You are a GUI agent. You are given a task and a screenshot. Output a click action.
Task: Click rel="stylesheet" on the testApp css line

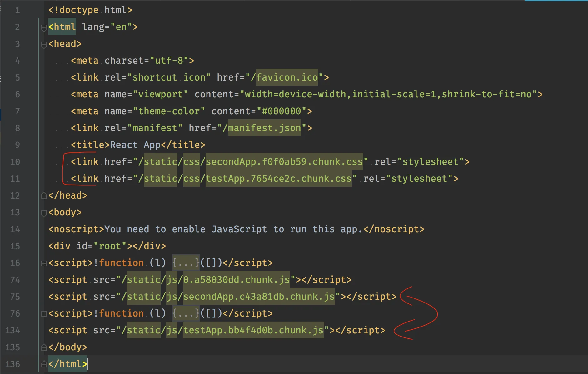point(408,179)
